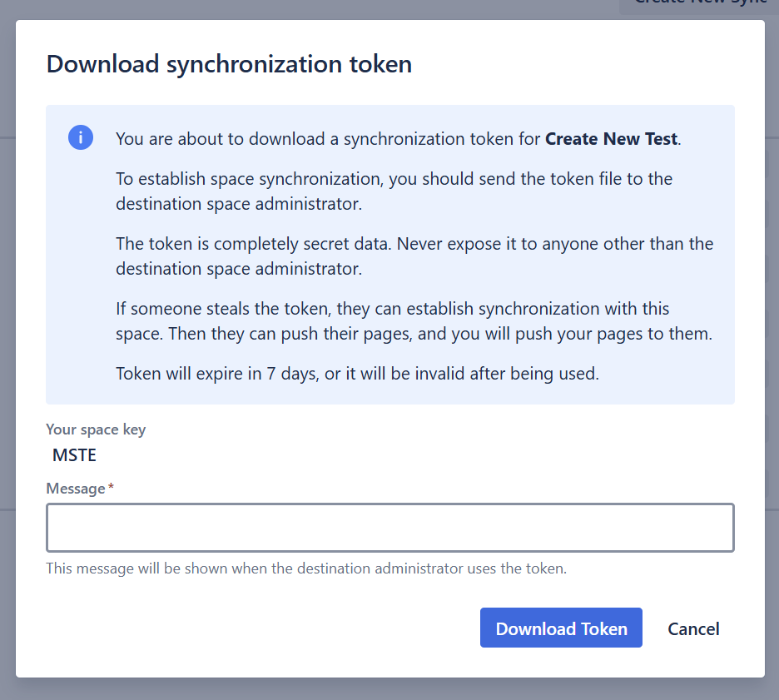Click the "Your space key" label
This screenshot has width=779, height=700.
96,429
